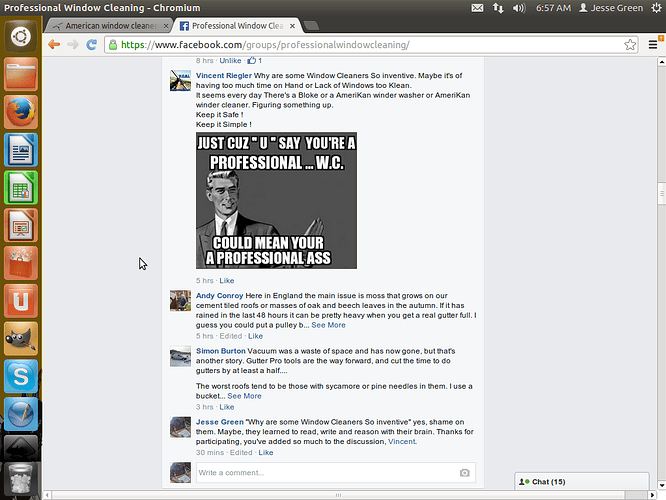
Task: Click the thumbs-up like count icon
Action: tap(252, 60)
